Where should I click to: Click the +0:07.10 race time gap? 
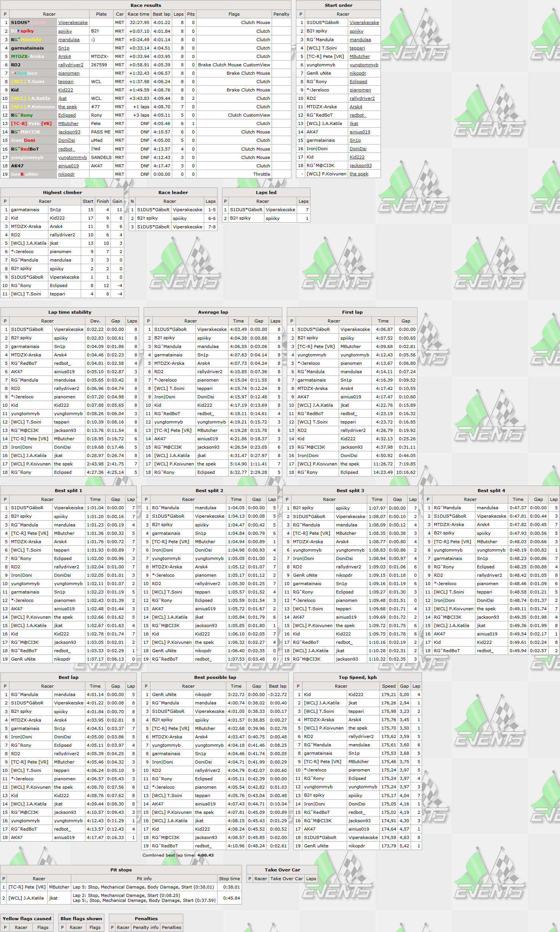point(139,31)
